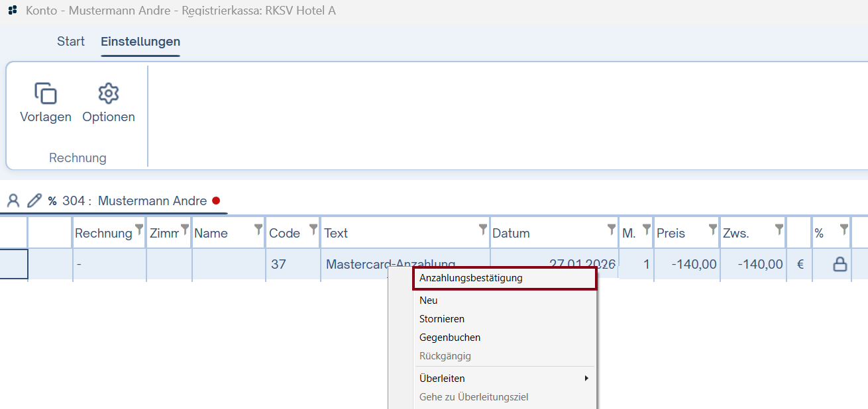868x409 pixels.
Task: Select Stornieren in context menu
Action: coord(442,319)
